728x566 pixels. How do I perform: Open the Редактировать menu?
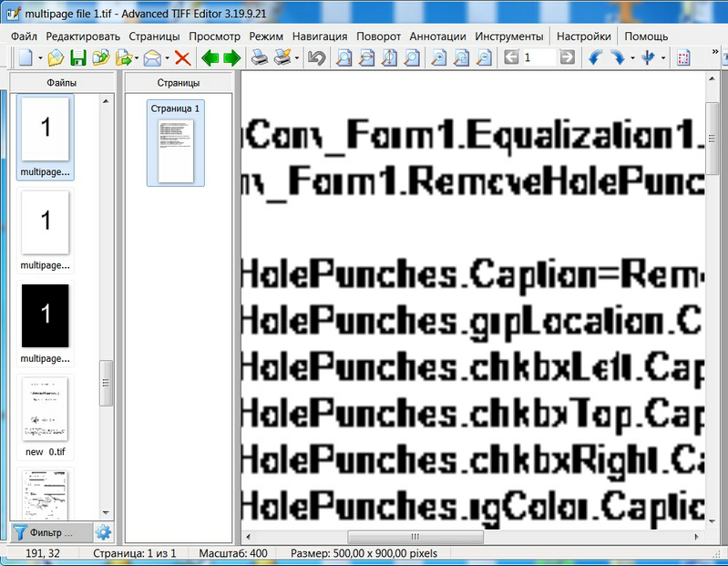point(83,36)
